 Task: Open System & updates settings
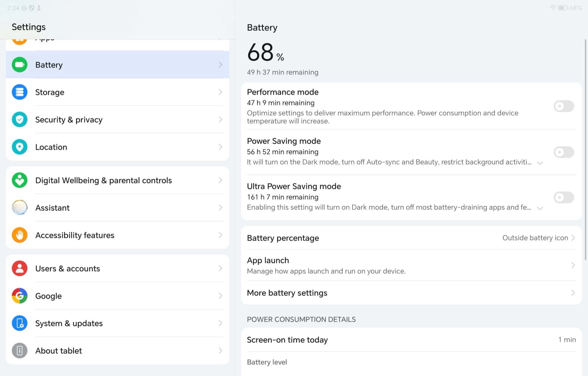118,323
